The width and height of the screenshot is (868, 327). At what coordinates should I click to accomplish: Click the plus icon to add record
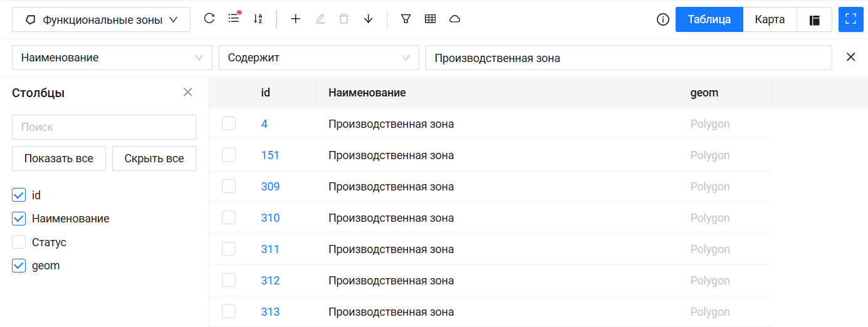click(296, 19)
